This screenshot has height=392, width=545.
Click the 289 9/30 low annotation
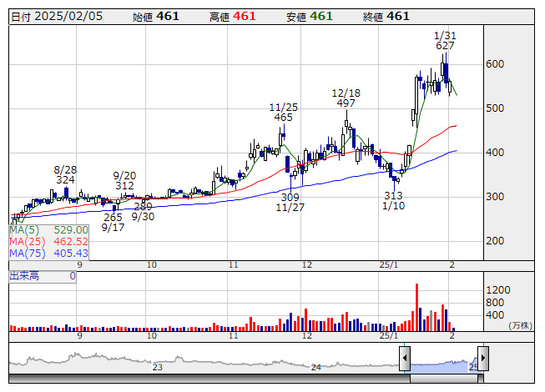point(143,212)
